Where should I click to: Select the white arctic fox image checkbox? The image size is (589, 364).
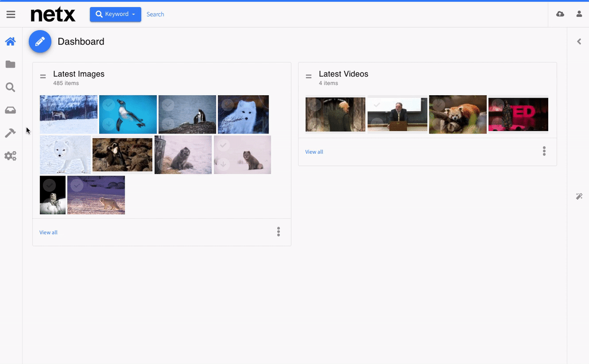tap(228, 104)
